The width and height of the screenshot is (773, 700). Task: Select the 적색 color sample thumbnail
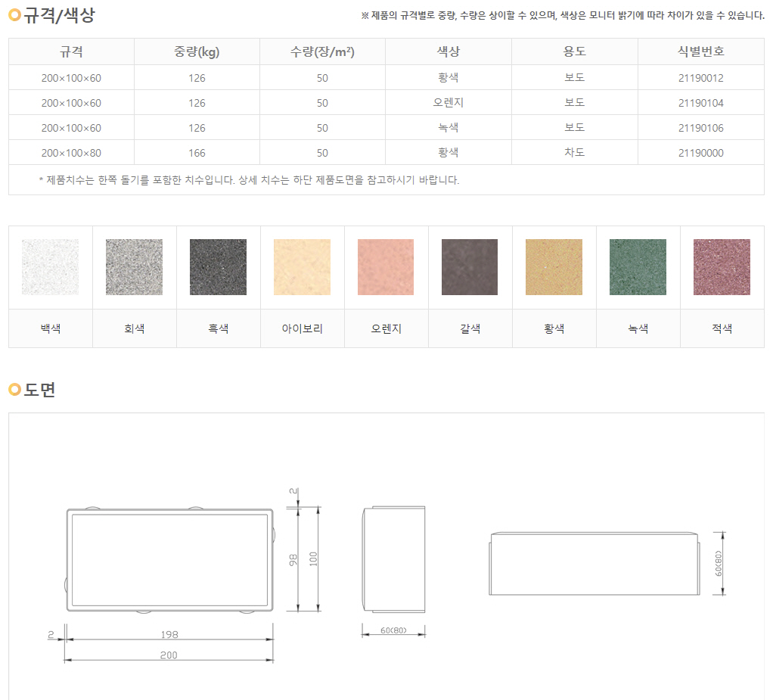coord(722,266)
